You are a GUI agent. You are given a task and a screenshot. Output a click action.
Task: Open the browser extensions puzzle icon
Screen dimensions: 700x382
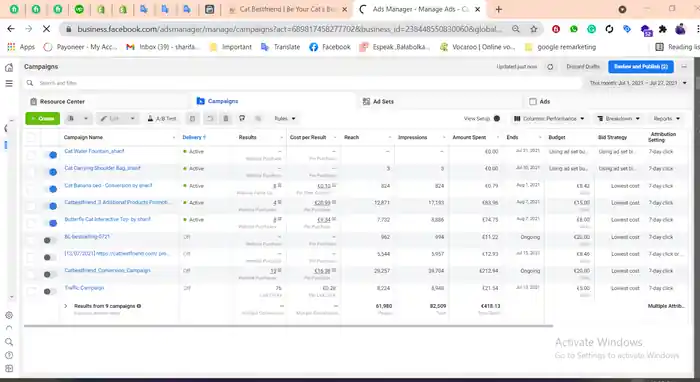[663, 29]
